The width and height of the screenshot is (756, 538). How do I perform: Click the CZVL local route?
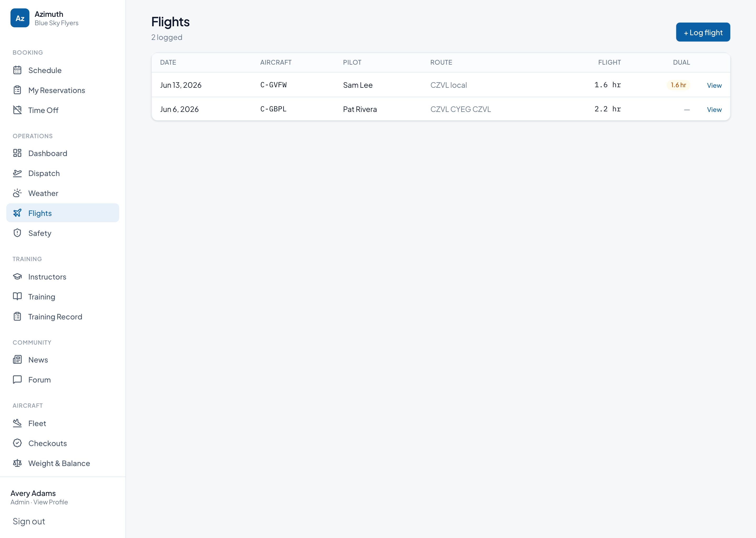click(449, 85)
